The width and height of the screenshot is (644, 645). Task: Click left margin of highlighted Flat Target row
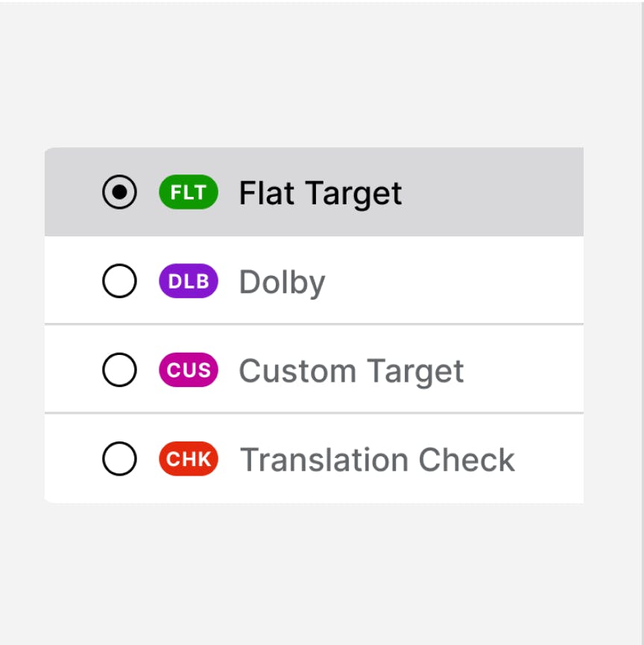71,193
